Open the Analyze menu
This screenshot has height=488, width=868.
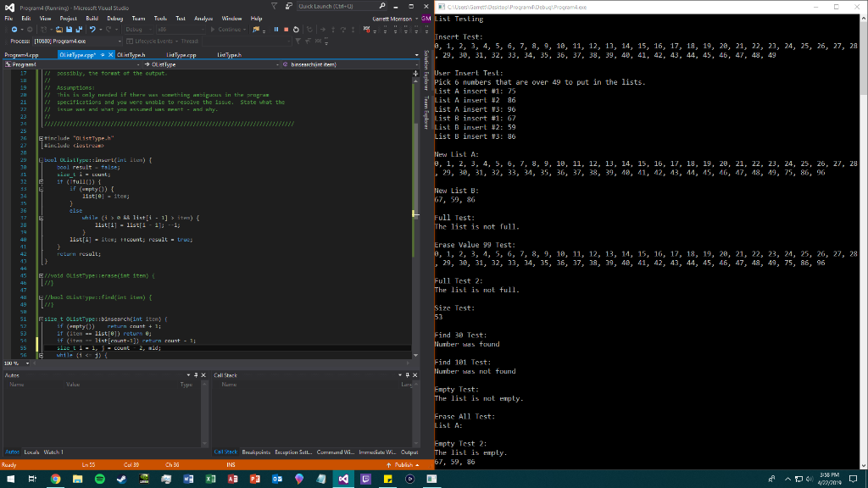click(x=203, y=19)
